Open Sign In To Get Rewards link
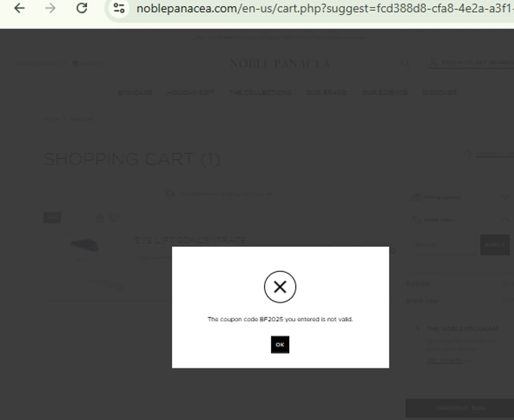 tap(477, 63)
